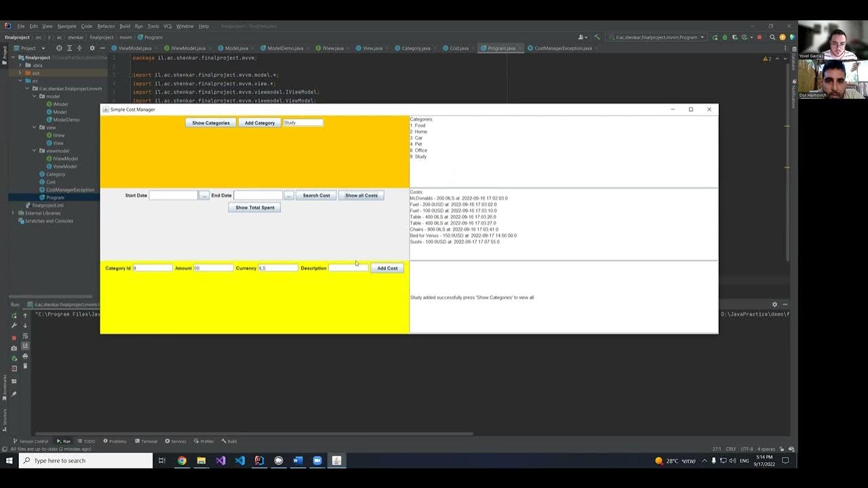Image resolution: width=868 pixels, height=488 pixels.
Task: Click Select Opened File target icon
Action: (x=59, y=48)
